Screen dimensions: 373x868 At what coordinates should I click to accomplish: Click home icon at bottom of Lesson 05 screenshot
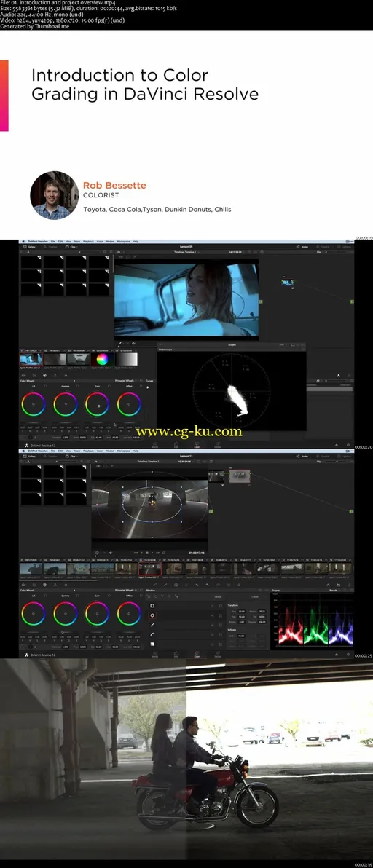pyautogui.click(x=337, y=444)
